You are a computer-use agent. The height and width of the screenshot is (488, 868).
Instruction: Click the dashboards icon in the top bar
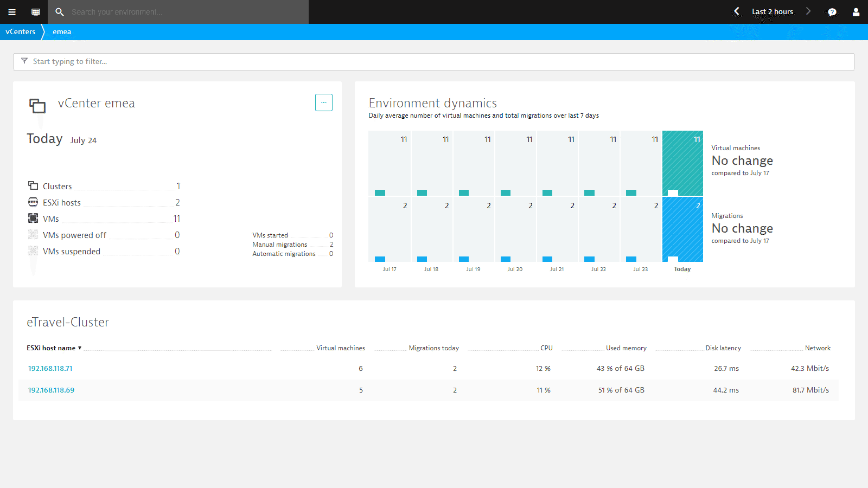[x=35, y=11]
